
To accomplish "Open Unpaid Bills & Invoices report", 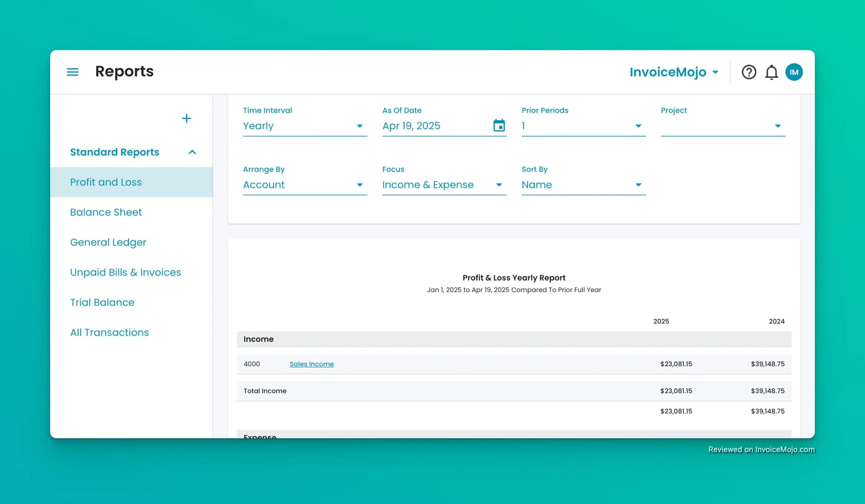I will pos(125,272).
